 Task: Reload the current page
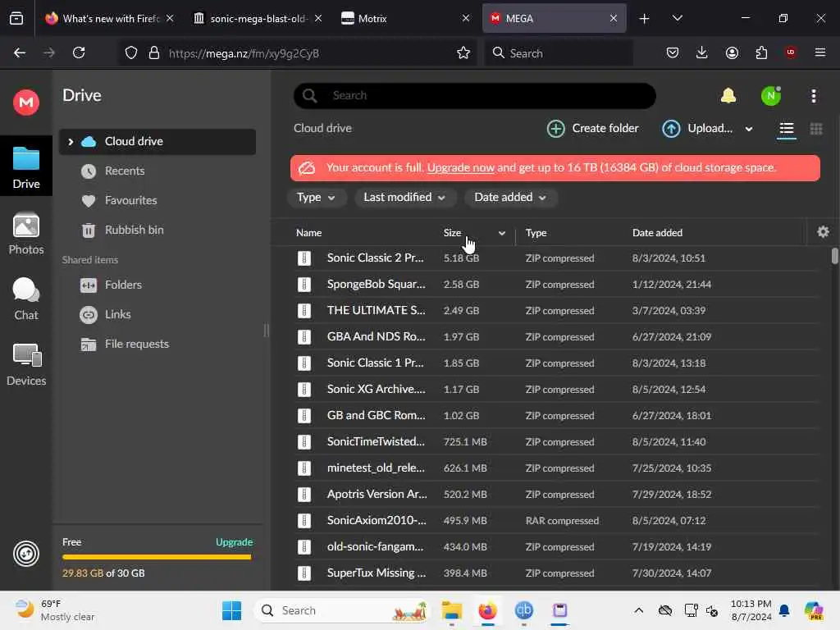coord(79,52)
